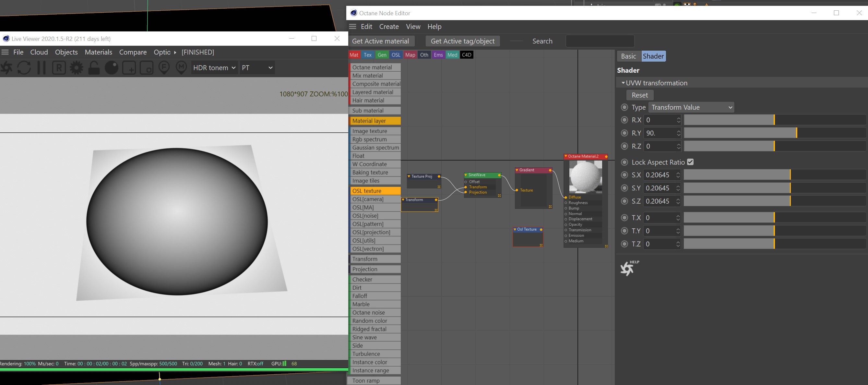Viewport: 868px width, 385px height.
Task: Collapse the UVW transformation section
Action: (623, 83)
